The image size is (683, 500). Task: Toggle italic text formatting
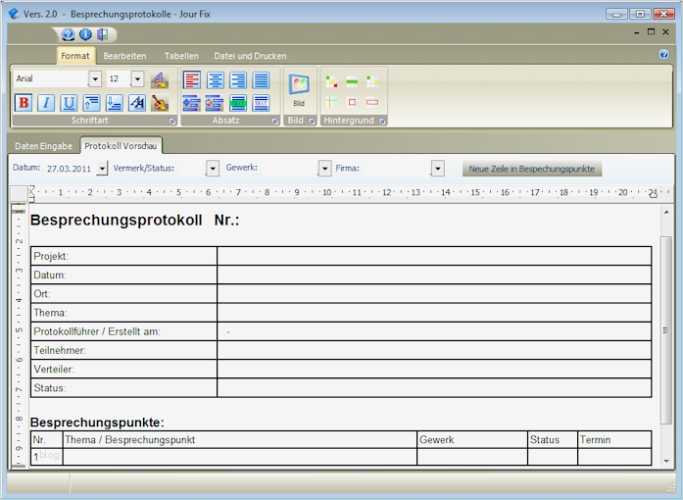46,103
